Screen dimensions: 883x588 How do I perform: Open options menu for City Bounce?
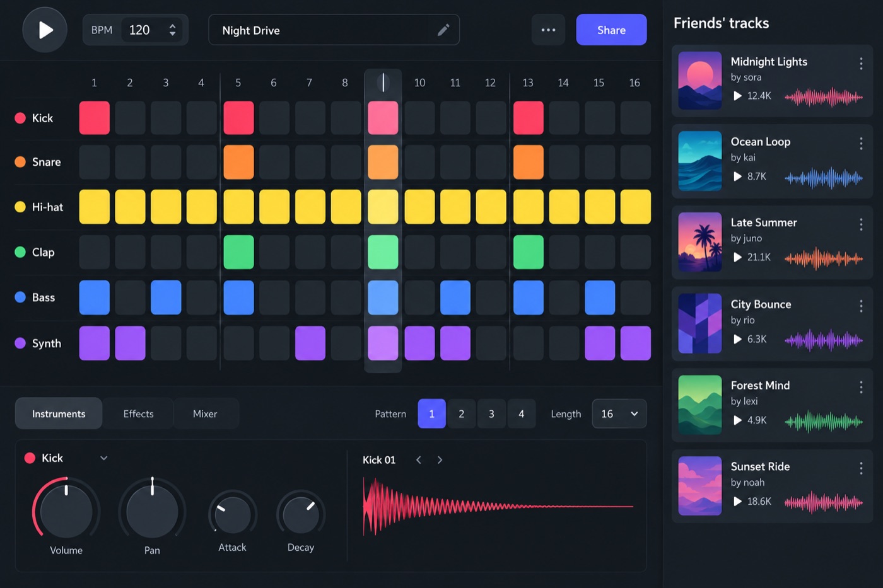click(861, 306)
